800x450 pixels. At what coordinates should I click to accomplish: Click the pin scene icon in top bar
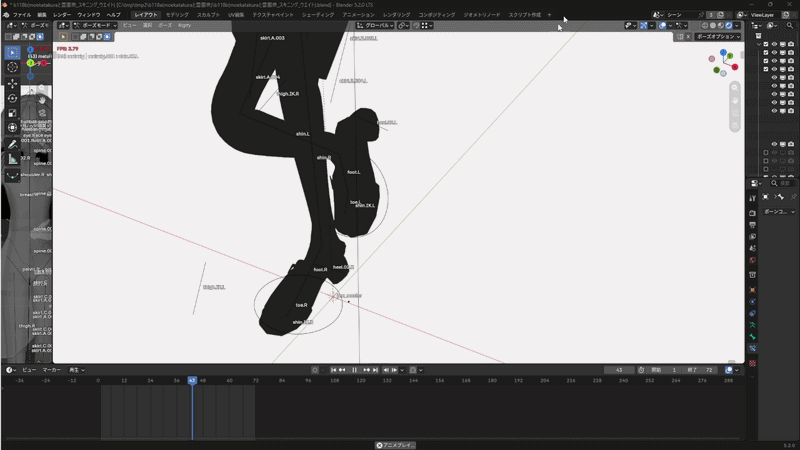point(701,15)
